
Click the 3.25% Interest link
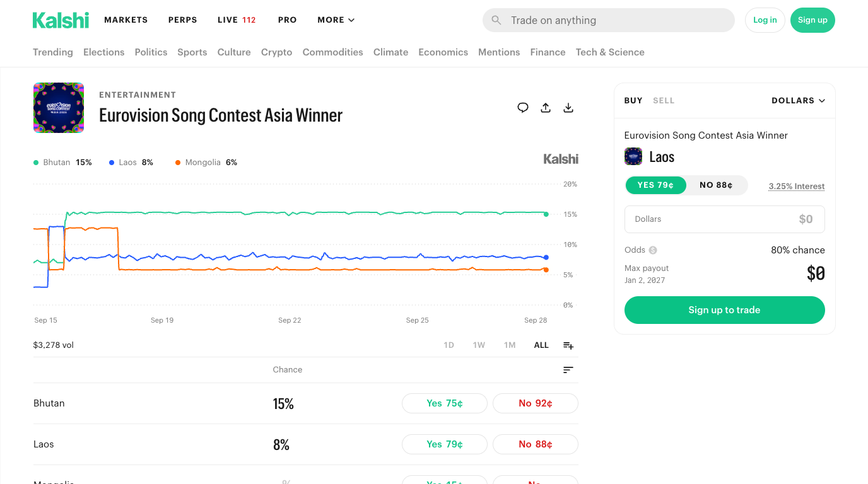(x=797, y=187)
